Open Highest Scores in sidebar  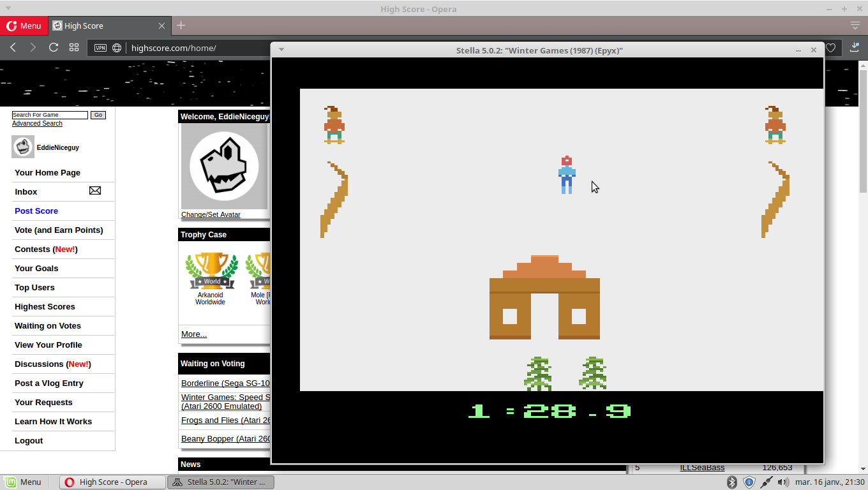pos(45,306)
